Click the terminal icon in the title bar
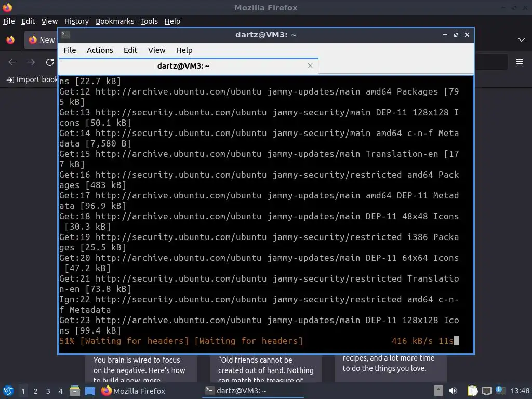The width and height of the screenshot is (532, 399). click(x=65, y=35)
